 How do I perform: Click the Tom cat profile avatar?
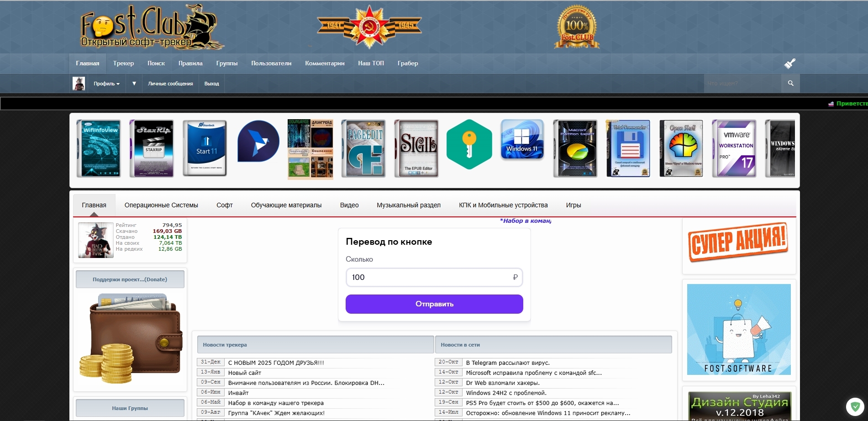click(96, 240)
